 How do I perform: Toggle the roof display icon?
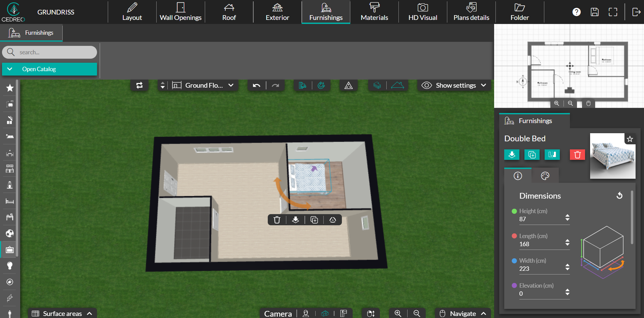(x=397, y=86)
